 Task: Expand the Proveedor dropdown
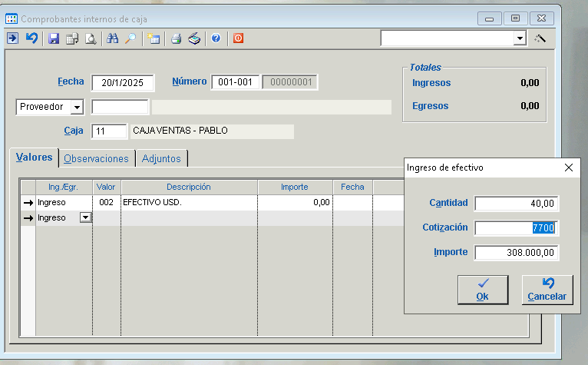pos(77,108)
